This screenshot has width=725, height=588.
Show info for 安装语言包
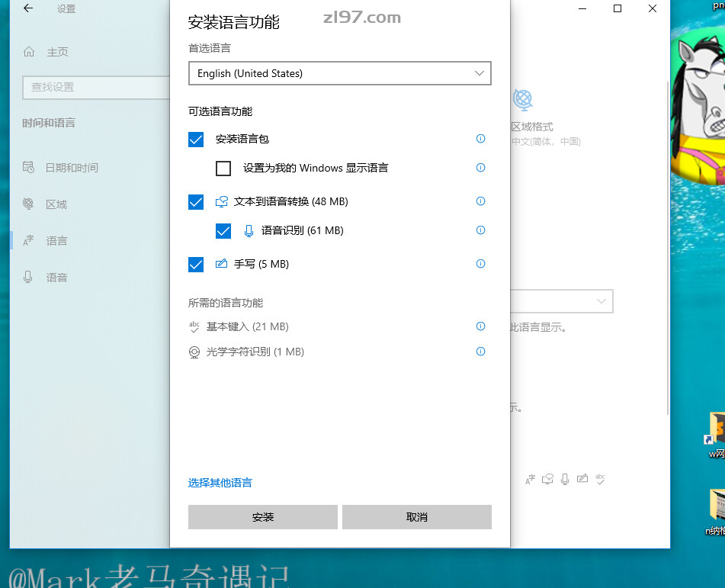[481, 139]
